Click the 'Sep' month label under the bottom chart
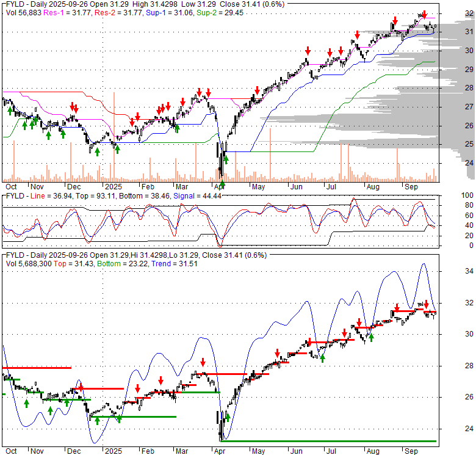Image resolution: width=476 pixels, height=455 pixels. [x=411, y=451]
